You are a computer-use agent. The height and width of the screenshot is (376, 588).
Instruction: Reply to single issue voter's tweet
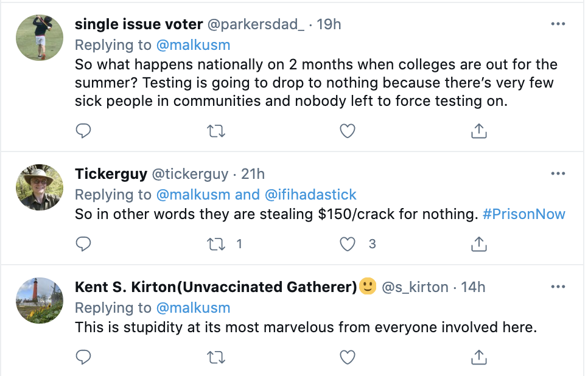(84, 131)
